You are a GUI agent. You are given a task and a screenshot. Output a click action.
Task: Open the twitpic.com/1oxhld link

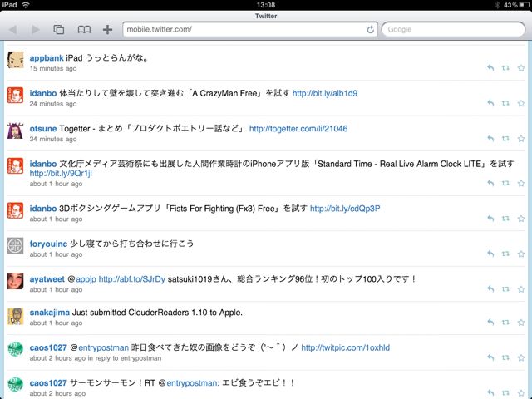tap(346, 347)
